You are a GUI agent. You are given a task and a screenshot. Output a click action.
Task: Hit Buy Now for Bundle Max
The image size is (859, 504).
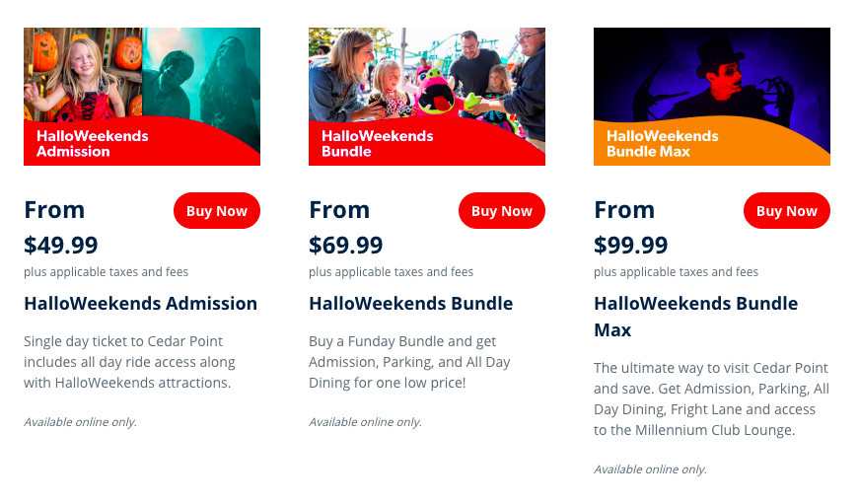[x=786, y=211]
